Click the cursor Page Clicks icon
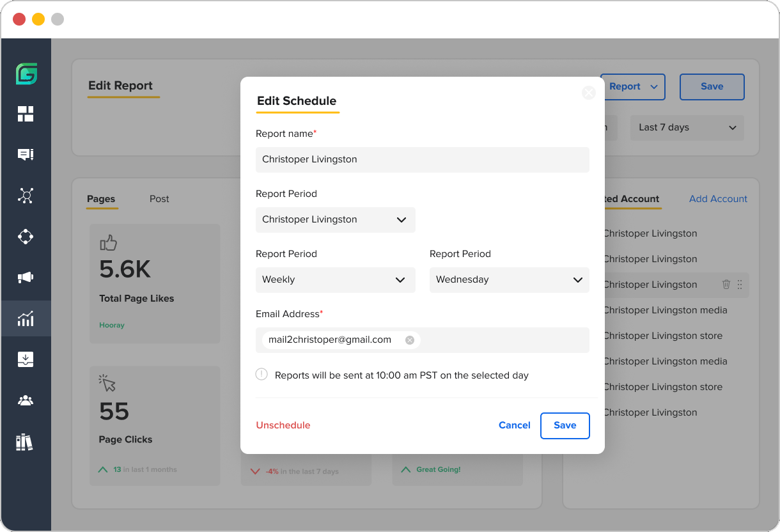This screenshot has width=780, height=532. 107,383
